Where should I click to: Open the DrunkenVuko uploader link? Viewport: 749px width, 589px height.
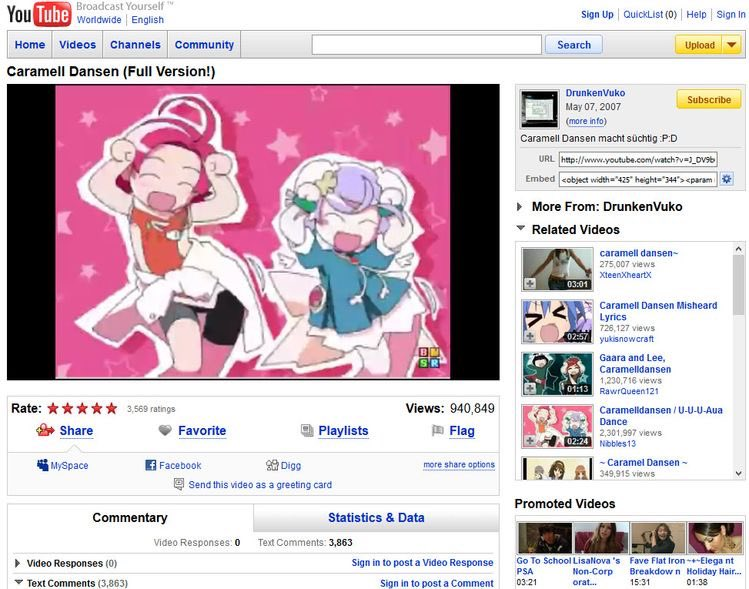point(595,93)
